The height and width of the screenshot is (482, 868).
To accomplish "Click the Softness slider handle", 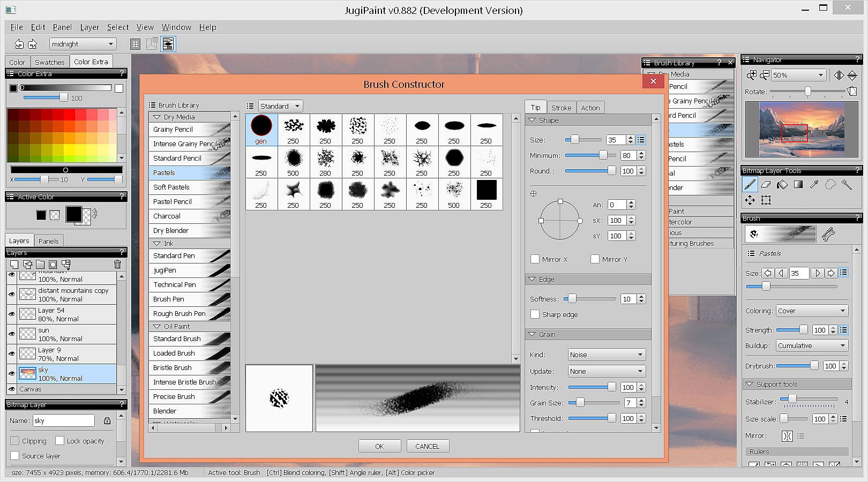I will pos(572,299).
